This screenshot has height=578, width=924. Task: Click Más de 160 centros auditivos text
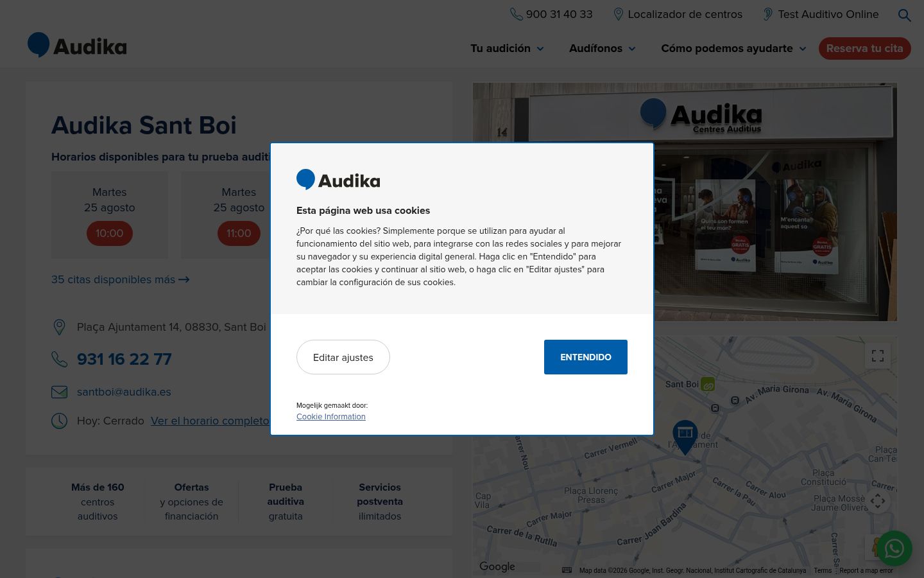(x=98, y=502)
